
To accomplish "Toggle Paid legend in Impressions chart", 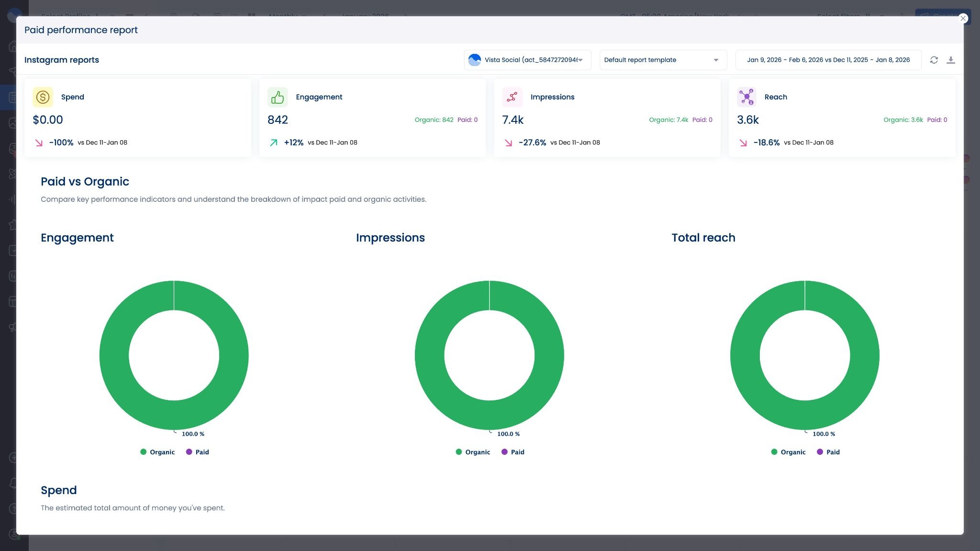I will [513, 452].
